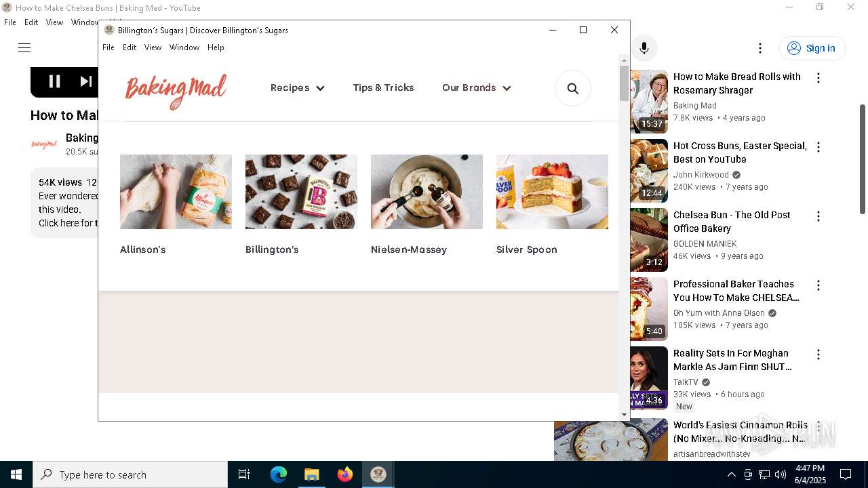Open View menu in Billington's window
This screenshot has height=488, width=868.
point(153,47)
